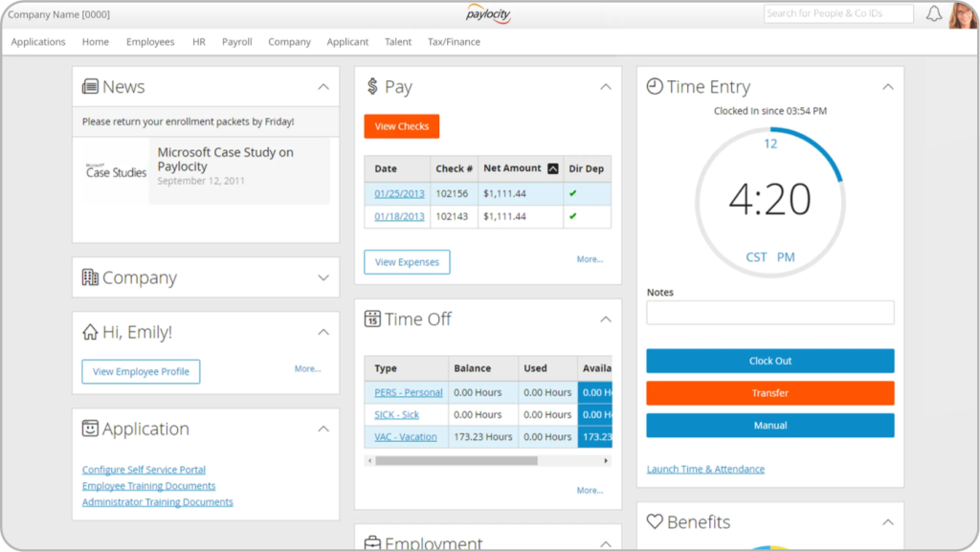Click the Company building icon
Image resolution: width=980 pixels, height=552 pixels.
[90, 278]
